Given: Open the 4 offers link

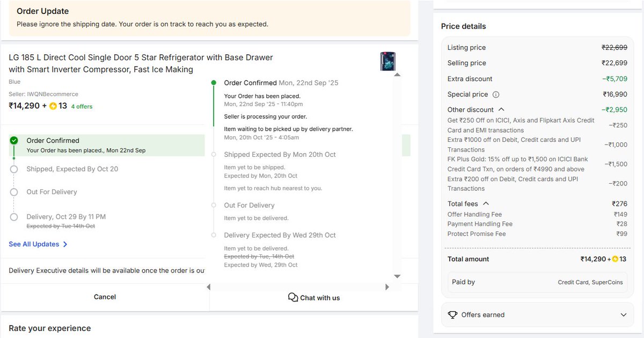Looking at the screenshot, I should (82, 106).
